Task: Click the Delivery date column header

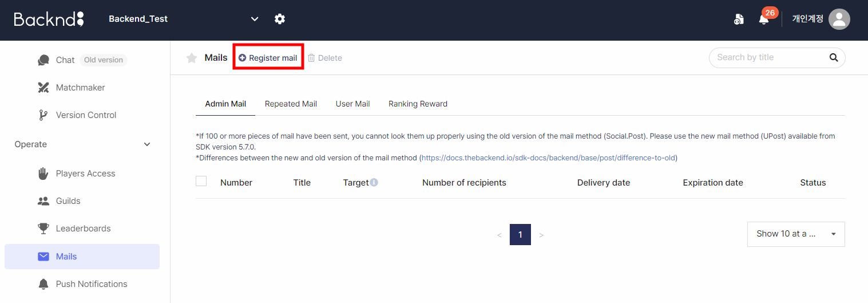Action: (x=604, y=183)
